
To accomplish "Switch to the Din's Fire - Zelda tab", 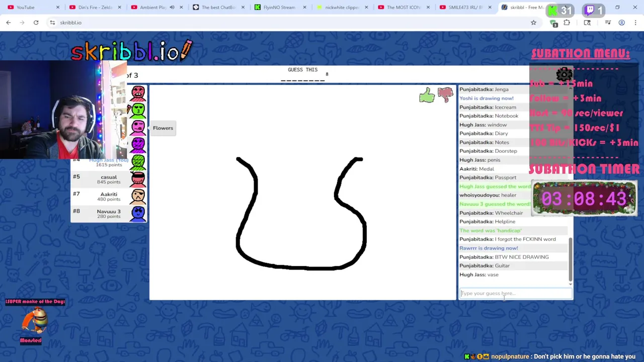I will coord(93,7).
